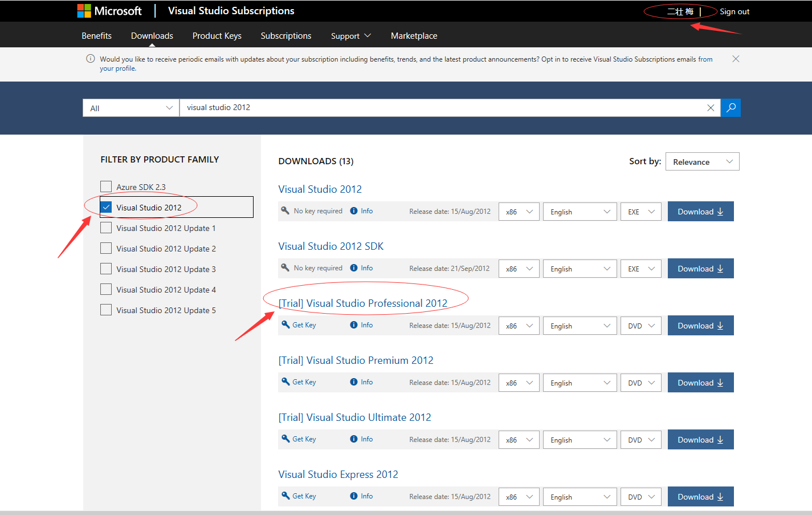Click the Download button for Visual Studio Ultimate 2012 Trial

700,439
